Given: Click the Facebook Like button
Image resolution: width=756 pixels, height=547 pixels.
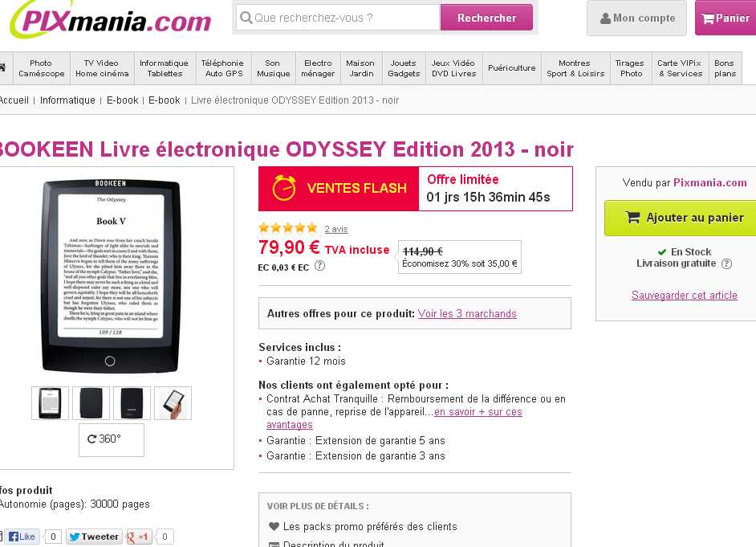Looking at the screenshot, I should pyautogui.click(x=22, y=537).
